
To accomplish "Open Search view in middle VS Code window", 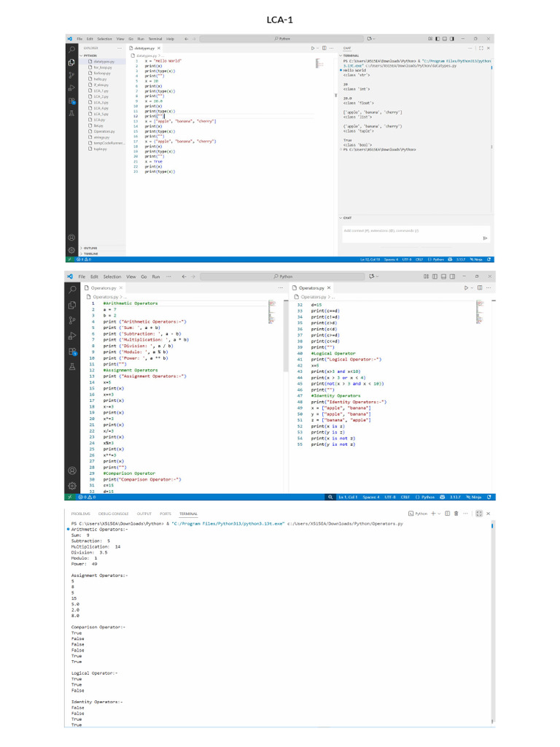I will (72, 290).
